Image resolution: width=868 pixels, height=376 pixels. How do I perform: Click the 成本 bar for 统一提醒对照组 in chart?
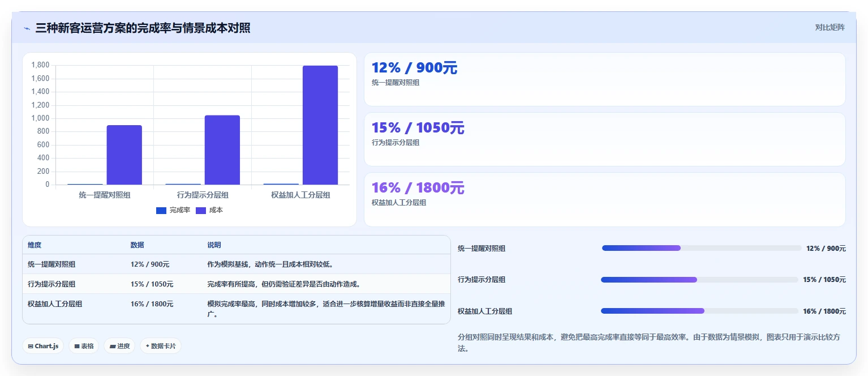click(124, 155)
